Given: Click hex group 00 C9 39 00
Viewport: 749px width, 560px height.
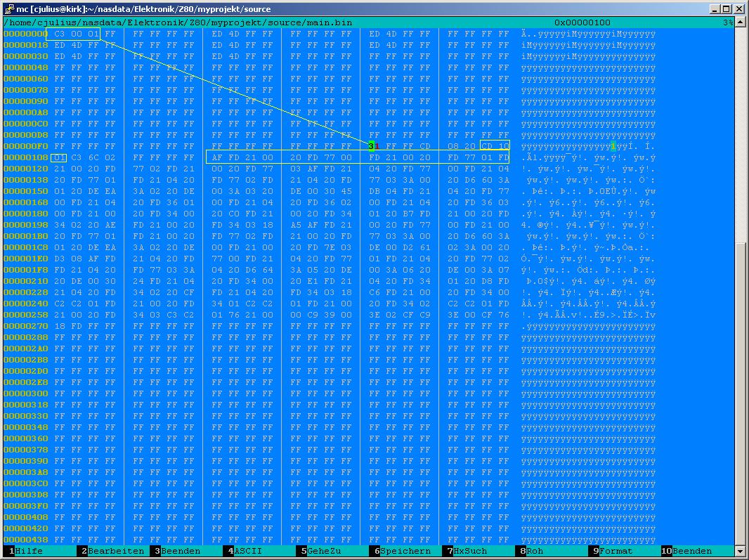Looking at the screenshot, I should (321, 315).
